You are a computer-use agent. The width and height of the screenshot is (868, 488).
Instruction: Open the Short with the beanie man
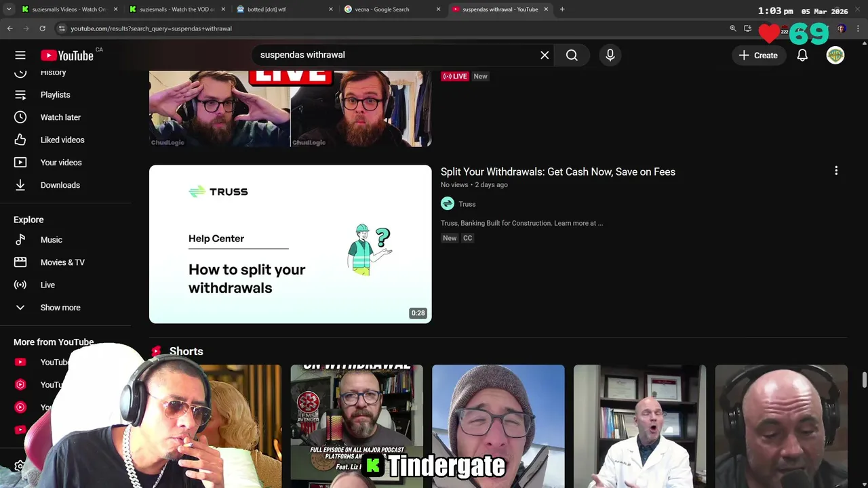[x=498, y=426]
